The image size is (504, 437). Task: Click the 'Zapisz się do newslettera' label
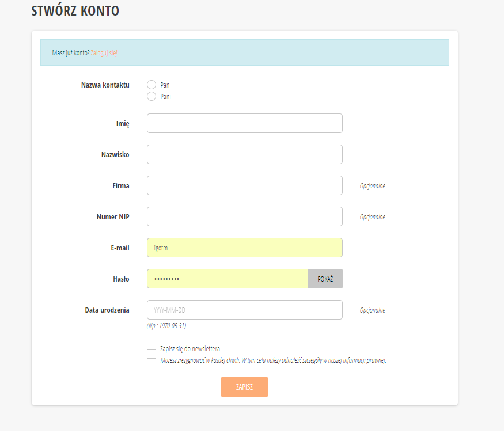(190, 348)
